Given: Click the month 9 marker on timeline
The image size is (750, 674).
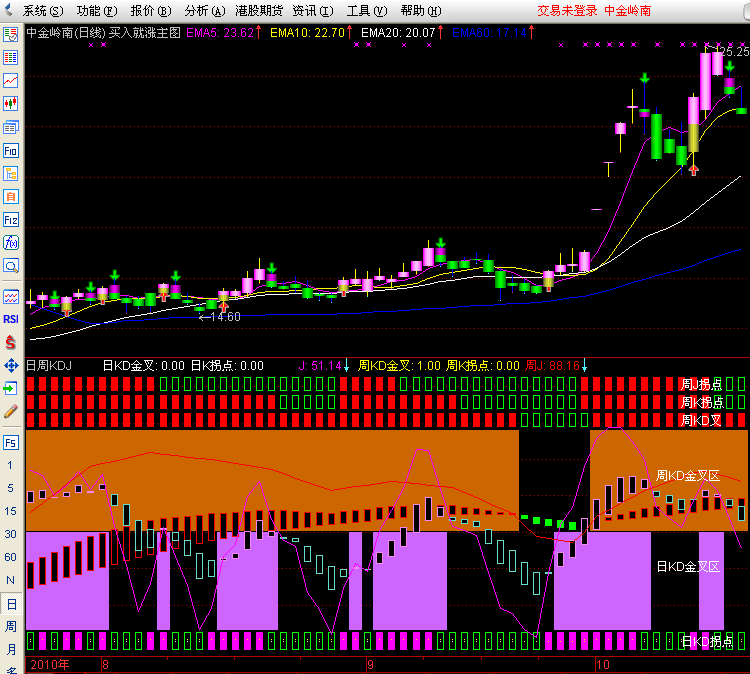Looking at the screenshot, I should [371, 664].
